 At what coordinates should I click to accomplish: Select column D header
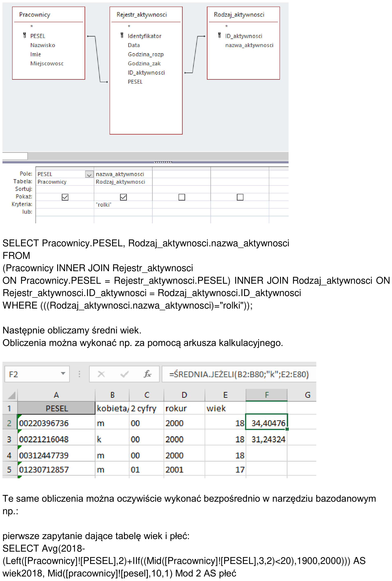point(184,395)
